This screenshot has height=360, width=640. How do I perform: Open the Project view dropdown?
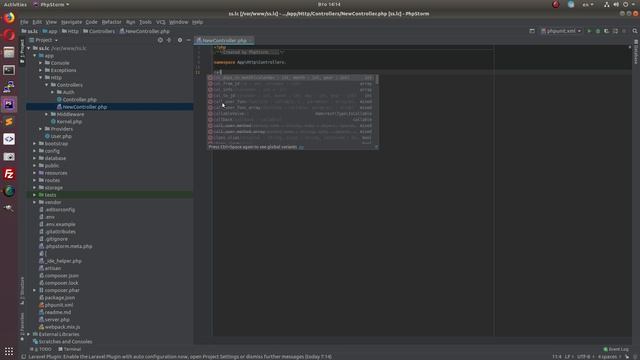pos(44,40)
